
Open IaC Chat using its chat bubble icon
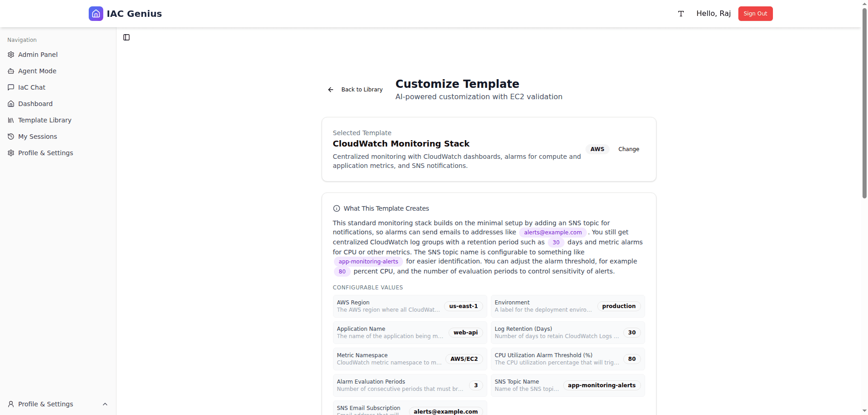click(11, 87)
